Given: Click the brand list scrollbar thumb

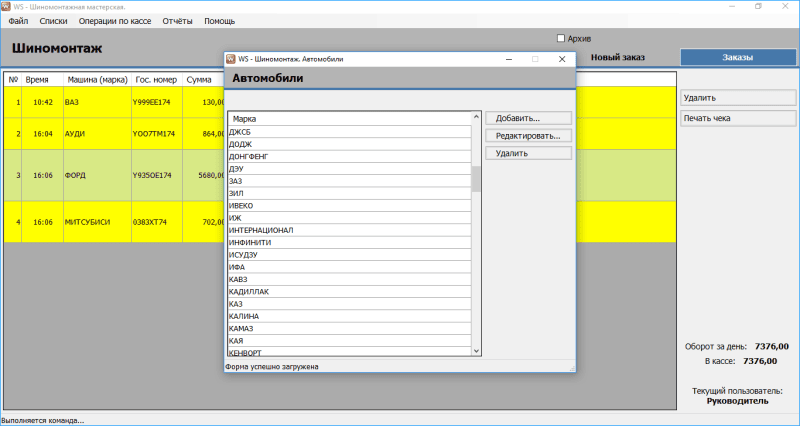Looking at the screenshot, I should [x=477, y=178].
